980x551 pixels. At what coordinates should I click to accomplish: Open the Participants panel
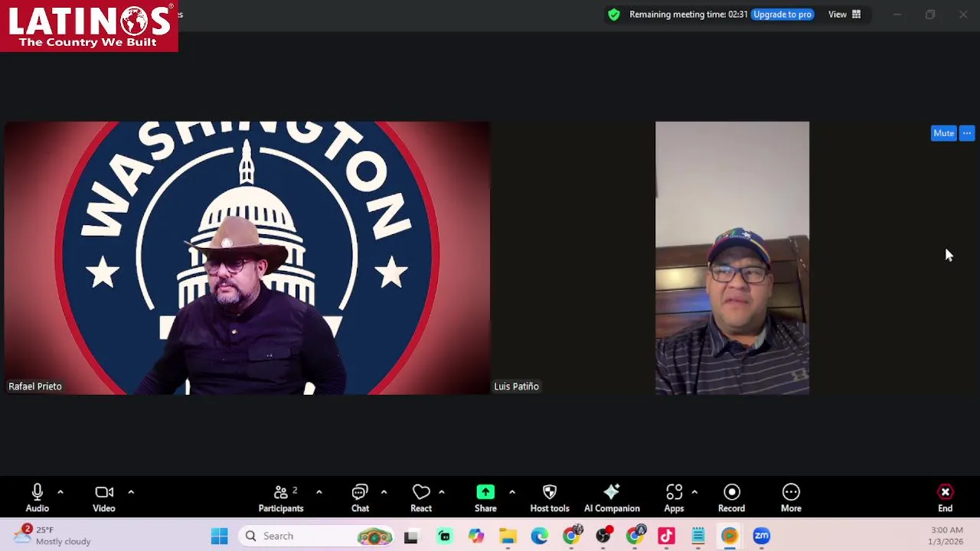pyautogui.click(x=281, y=497)
